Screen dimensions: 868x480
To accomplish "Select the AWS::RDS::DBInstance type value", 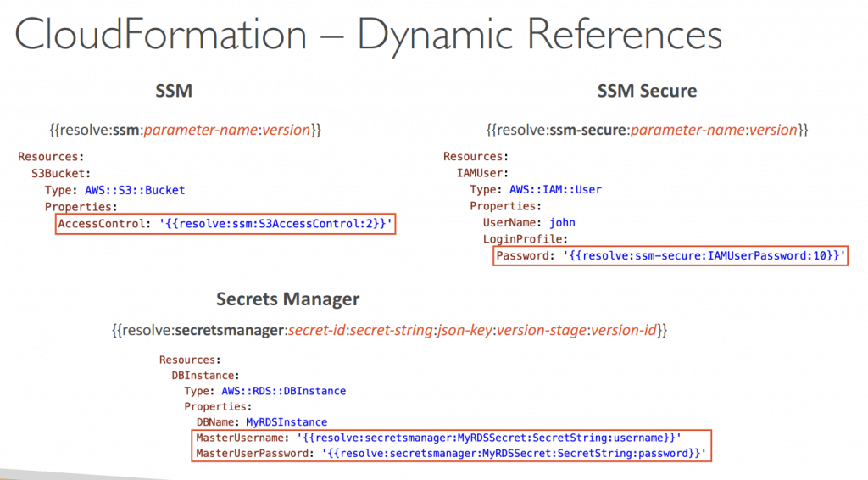I will coord(283,391).
